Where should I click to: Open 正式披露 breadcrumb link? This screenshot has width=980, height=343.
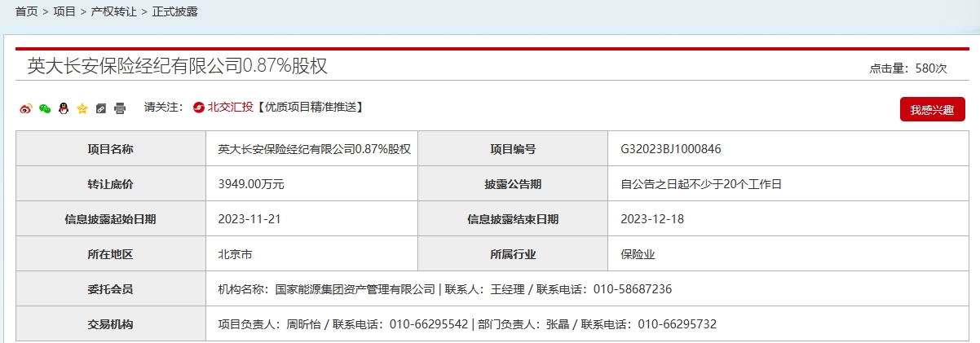(x=175, y=11)
